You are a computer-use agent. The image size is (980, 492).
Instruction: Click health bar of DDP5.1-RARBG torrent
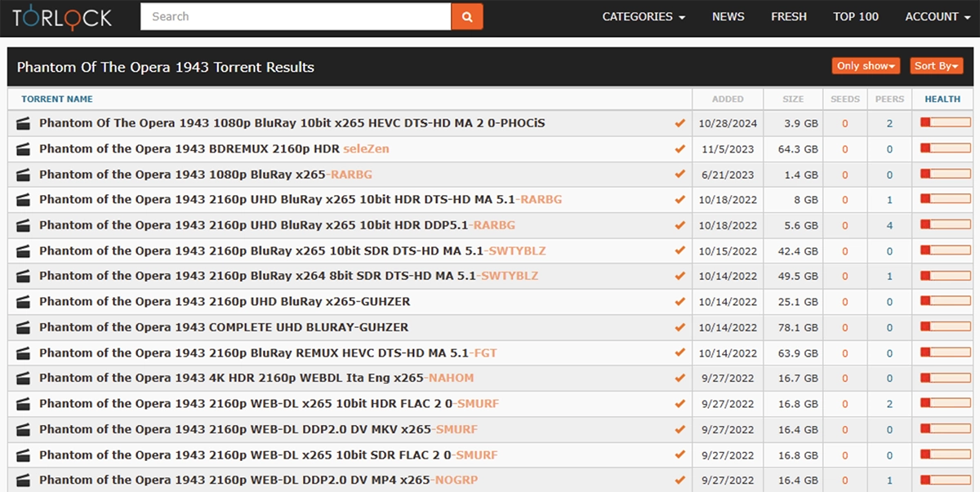tap(945, 225)
